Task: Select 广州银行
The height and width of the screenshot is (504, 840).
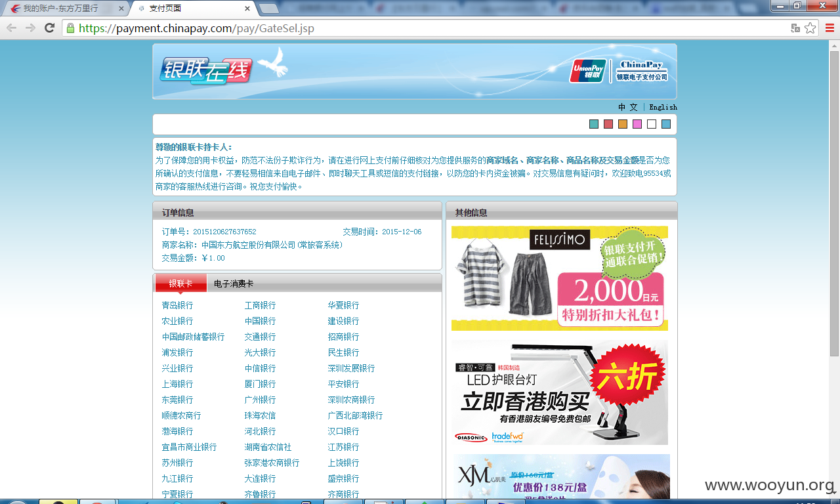Action: point(260,400)
